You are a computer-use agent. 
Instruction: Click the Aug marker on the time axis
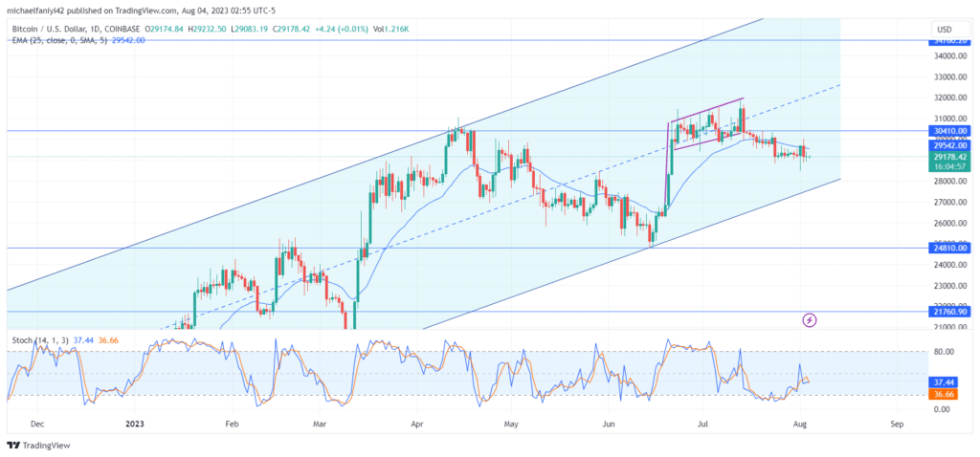(801, 424)
